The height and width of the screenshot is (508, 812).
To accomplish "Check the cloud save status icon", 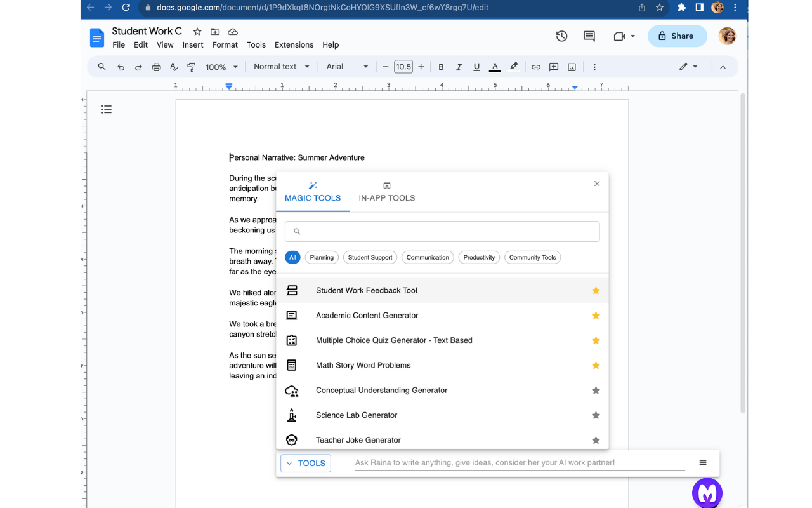I will (233, 32).
